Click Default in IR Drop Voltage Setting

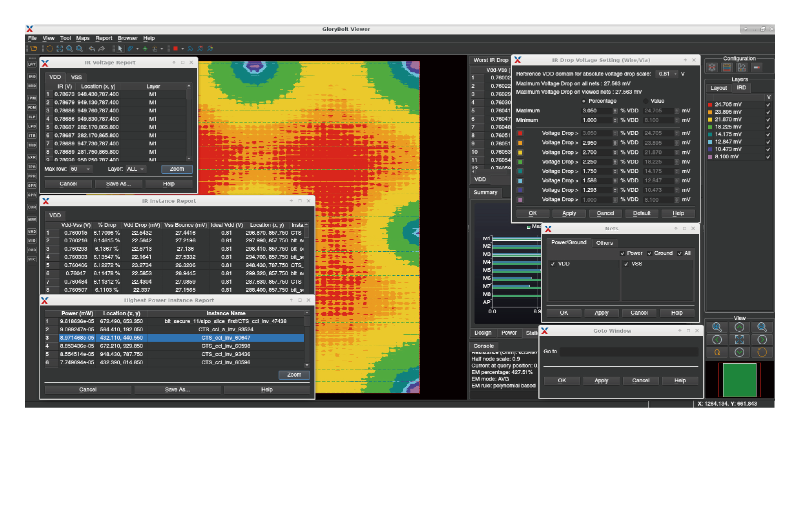tap(642, 213)
